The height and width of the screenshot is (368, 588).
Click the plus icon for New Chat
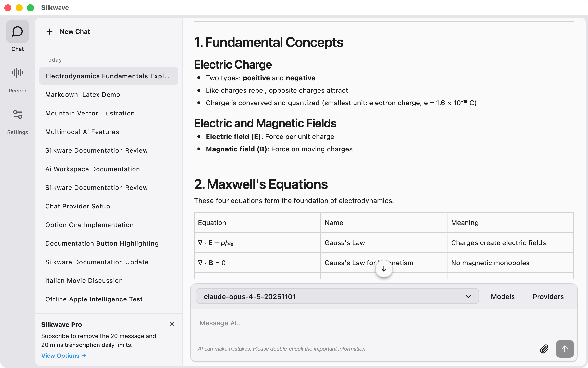tap(49, 32)
